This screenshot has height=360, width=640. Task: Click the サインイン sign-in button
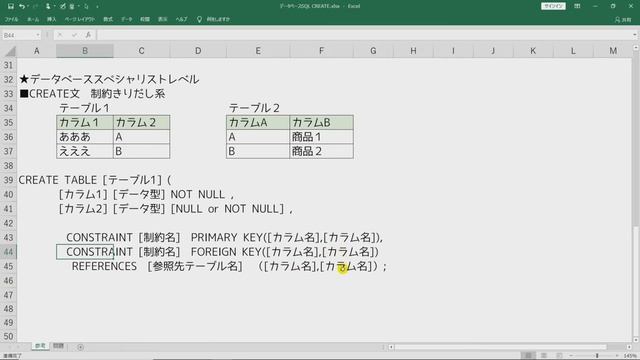(x=553, y=6)
